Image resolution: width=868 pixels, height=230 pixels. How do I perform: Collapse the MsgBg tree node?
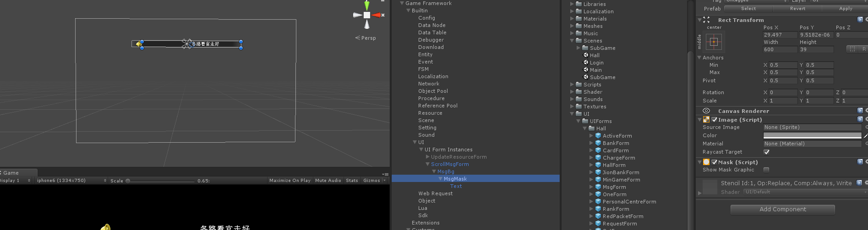(434, 171)
